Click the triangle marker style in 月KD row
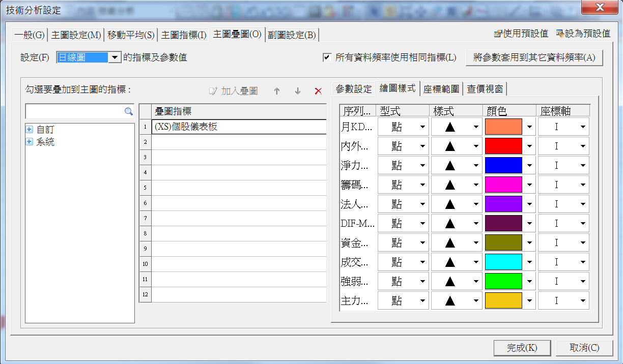623x364 pixels. pyautogui.click(x=449, y=127)
